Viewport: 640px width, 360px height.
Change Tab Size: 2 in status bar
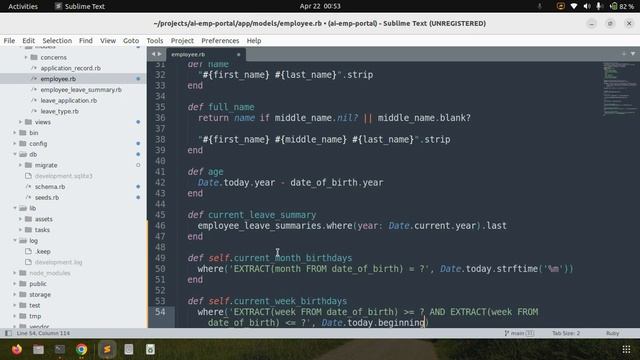[x=566, y=333]
